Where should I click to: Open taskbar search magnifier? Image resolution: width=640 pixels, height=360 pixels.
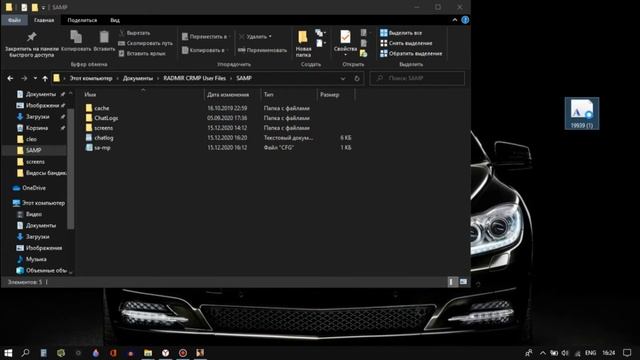[25, 353]
